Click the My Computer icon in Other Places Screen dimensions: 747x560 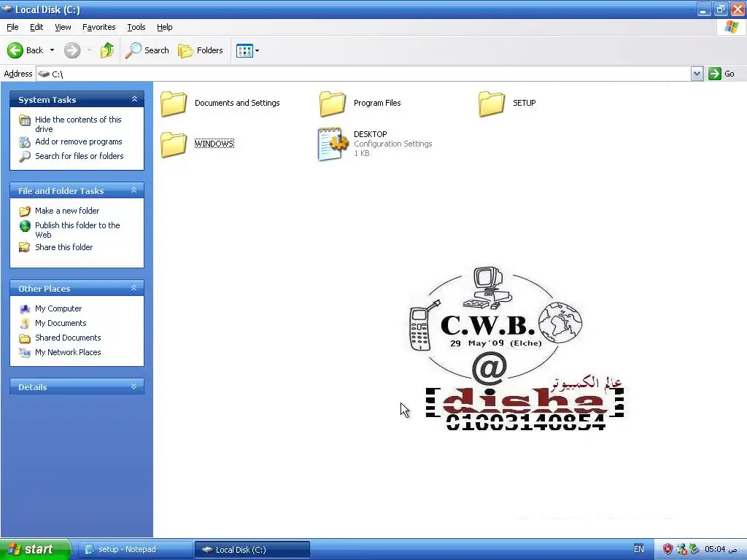[25, 309]
